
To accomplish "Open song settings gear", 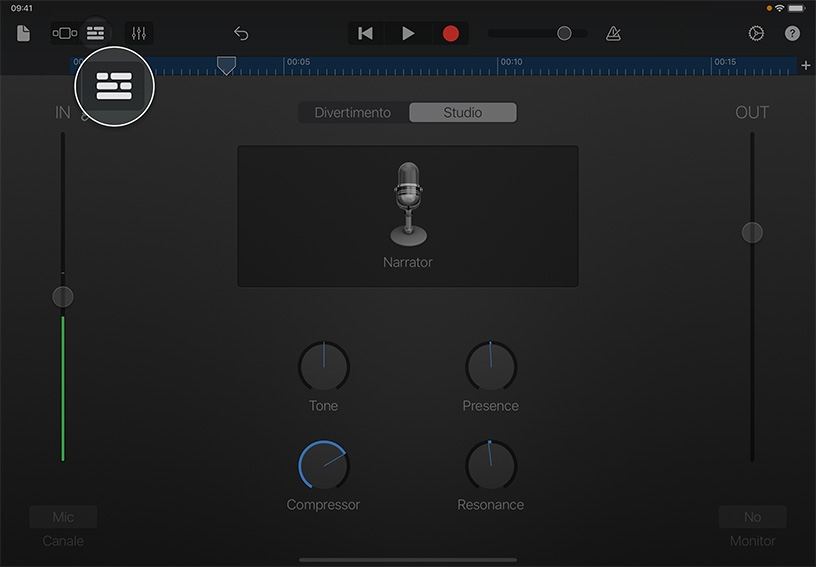I will (756, 33).
